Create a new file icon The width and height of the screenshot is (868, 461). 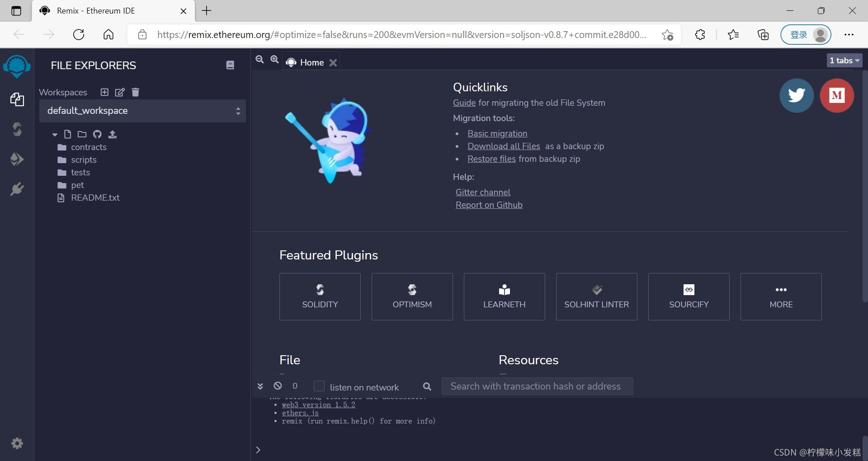(x=67, y=134)
